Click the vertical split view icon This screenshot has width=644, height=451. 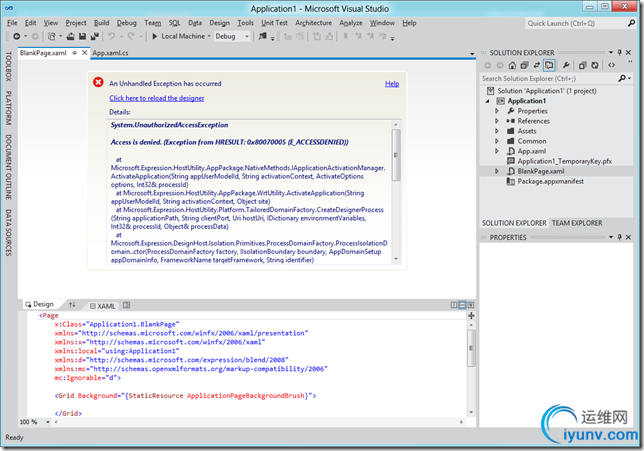click(454, 305)
